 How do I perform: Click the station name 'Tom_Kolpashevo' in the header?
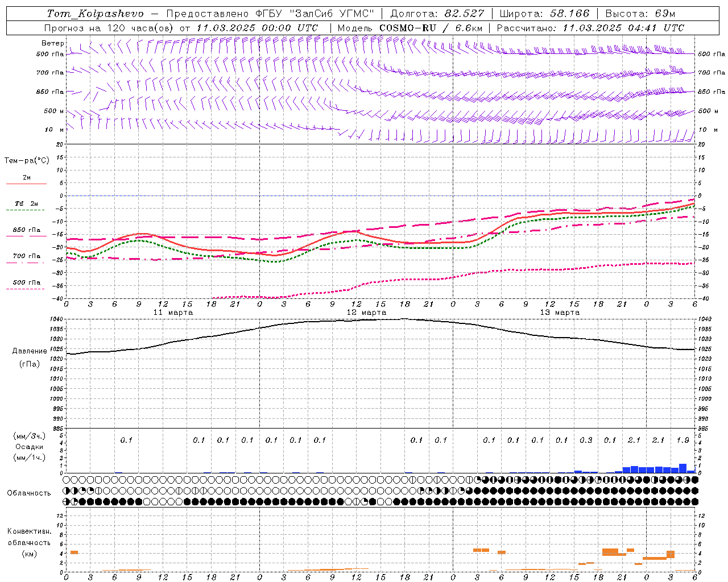(95, 14)
